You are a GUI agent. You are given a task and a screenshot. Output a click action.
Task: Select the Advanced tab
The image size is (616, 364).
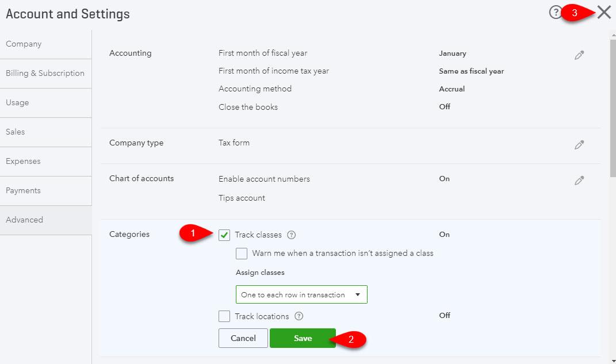(45, 220)
